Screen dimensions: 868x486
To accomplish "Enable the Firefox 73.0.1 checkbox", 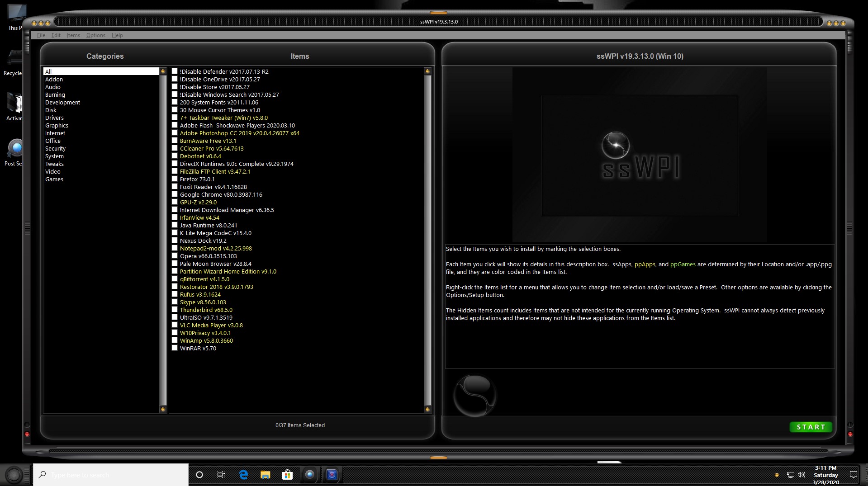I will pos(175,179).
